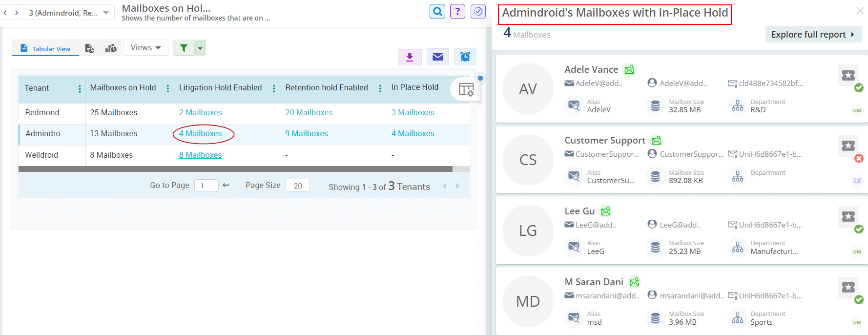
Task: Open Admindroid's 4 Mailboxes in-place hold link
Action: (x=413, y=133)
